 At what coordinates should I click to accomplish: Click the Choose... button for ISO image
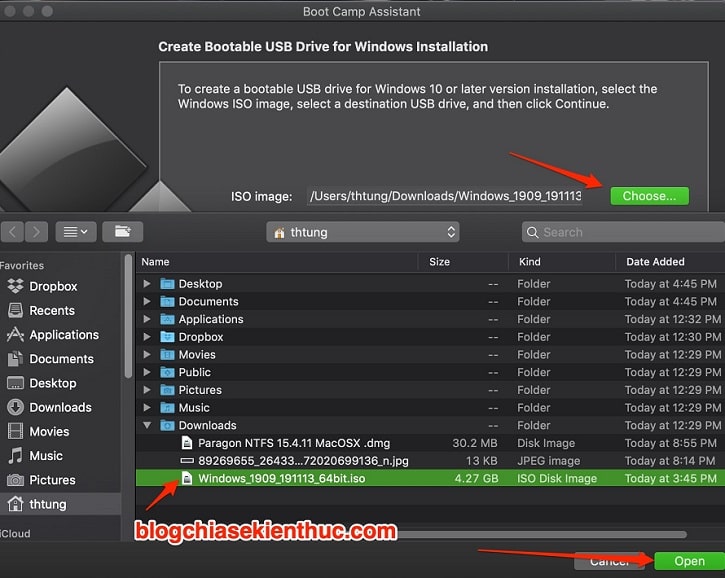[649, 196]
